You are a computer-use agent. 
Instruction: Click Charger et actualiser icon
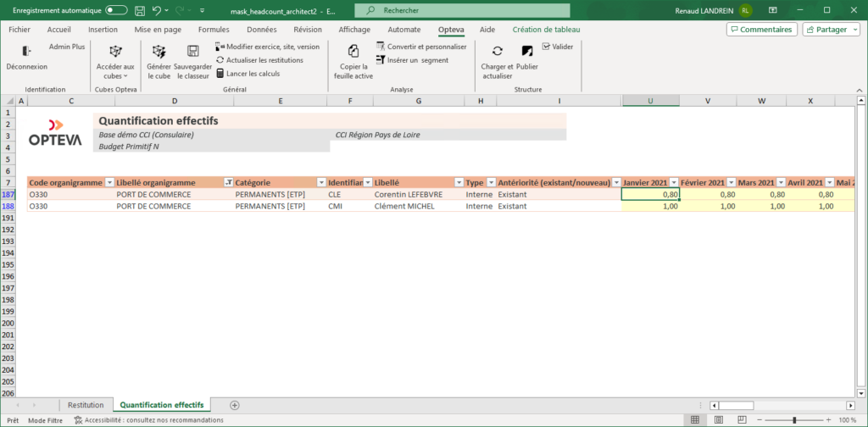[497, 51]
